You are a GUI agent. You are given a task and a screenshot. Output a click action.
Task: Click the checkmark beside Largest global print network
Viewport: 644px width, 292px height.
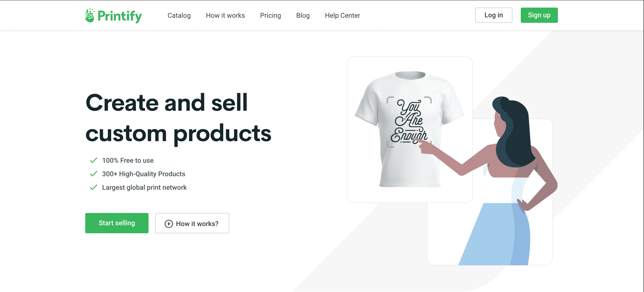93,187
